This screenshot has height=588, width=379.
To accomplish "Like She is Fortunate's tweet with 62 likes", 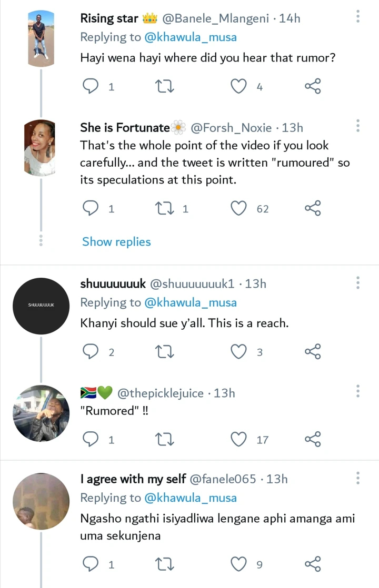I will 238,208.
